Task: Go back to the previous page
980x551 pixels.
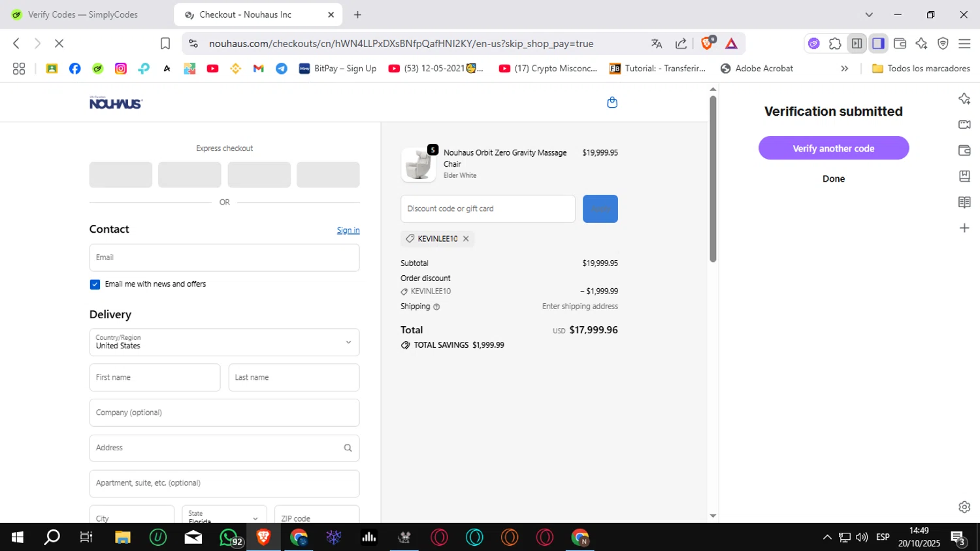Action: point(16,44)
